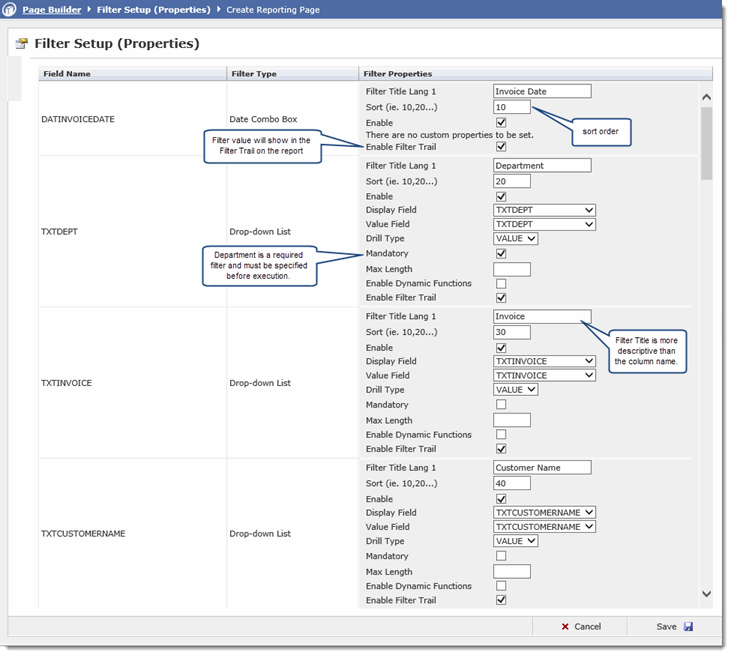Click the Invoice title field
The image size is (731, 655).
click(542, 317)
